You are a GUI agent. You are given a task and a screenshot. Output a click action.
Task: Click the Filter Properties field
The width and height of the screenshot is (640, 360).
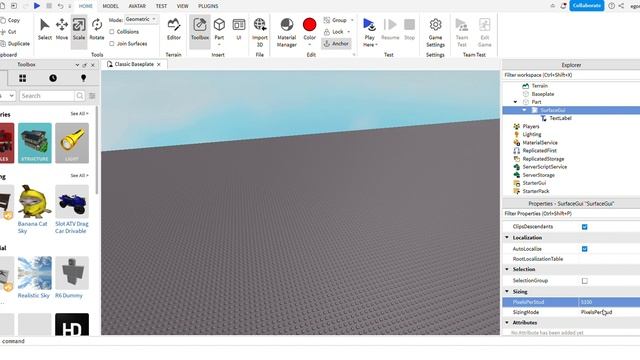click(571, 213)
